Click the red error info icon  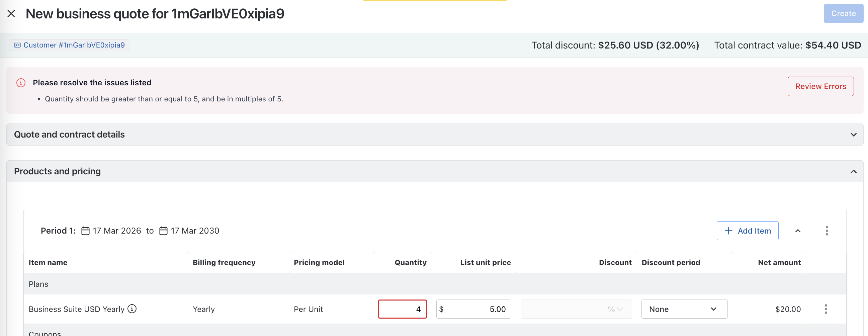click(x=21, y=83)
